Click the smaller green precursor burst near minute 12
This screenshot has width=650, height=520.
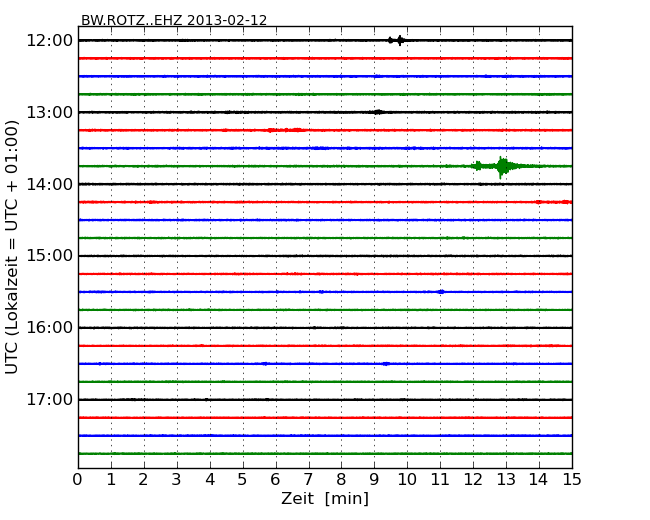coord(478,166)
